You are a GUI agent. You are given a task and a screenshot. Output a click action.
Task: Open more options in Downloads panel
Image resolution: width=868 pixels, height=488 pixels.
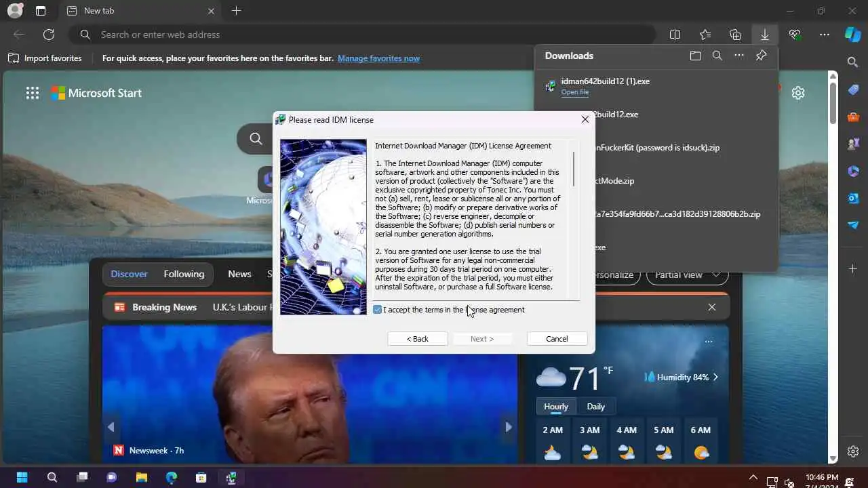[x=739, y=56]
